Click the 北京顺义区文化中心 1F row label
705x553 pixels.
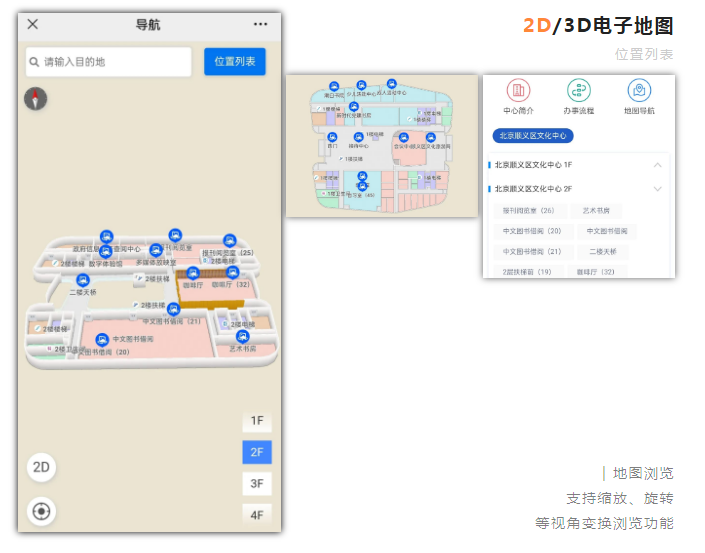click(533, 165)
